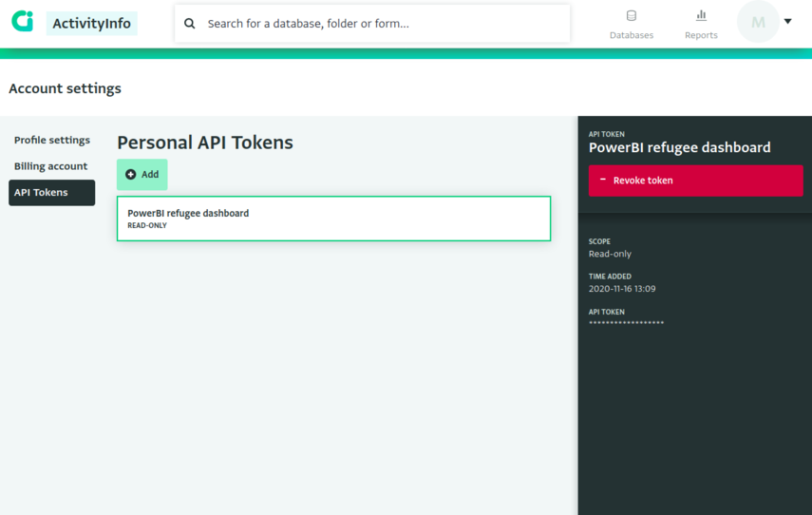Viewport: 812px width, 515px height.
Task: Add a new API token
Action: pos(142,175)
